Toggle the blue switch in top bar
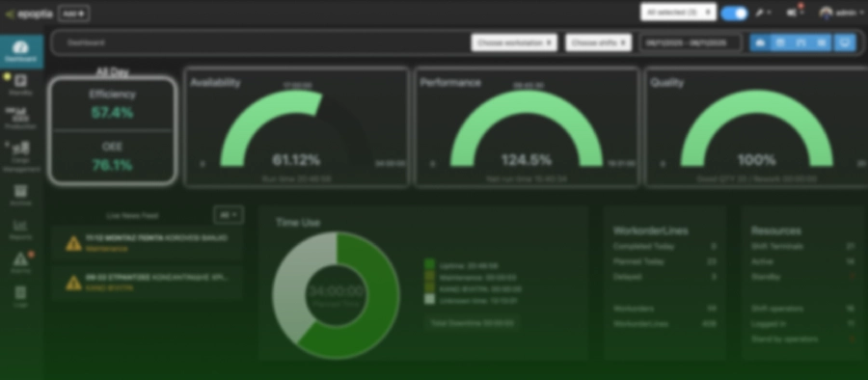 tap(735, 13)
